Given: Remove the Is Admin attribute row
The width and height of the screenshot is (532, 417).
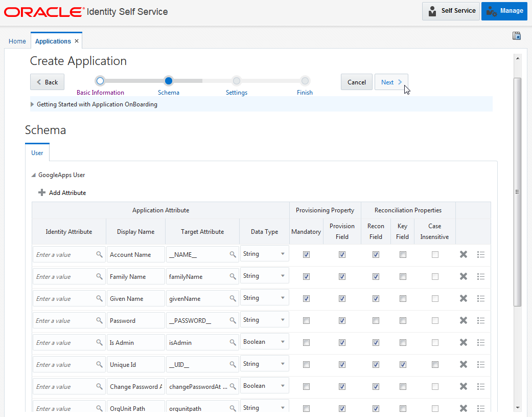Looking at the screenshot, I should click(x=464, y=342).
